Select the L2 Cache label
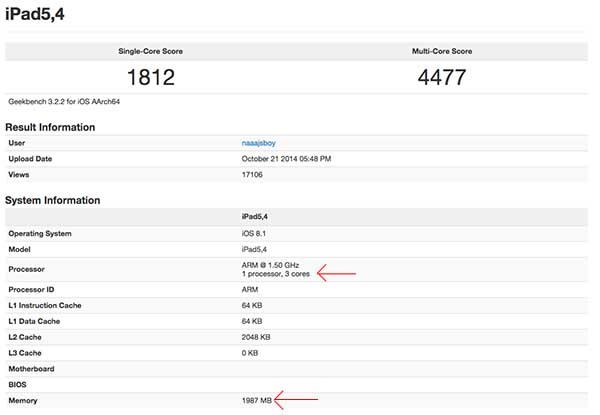This screenshot has width=600, height=415. pyautogui.click(x=25, y=337)
